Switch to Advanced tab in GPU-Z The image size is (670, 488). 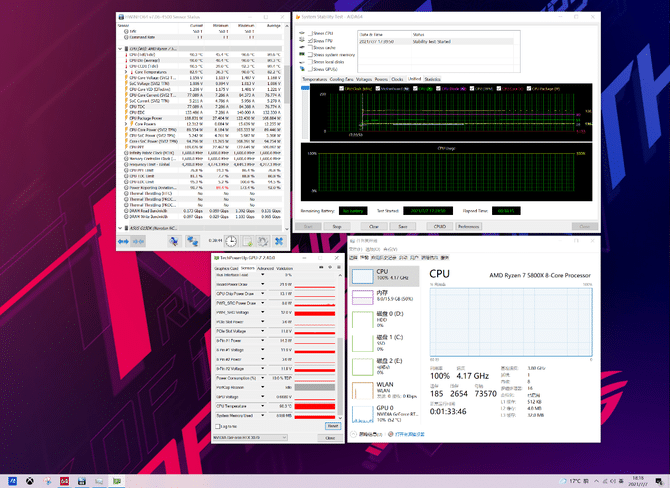point(265,268)
